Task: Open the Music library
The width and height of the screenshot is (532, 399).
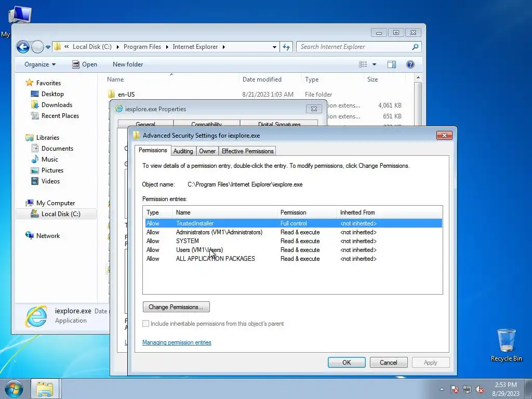Action: [x=45, y=159]
